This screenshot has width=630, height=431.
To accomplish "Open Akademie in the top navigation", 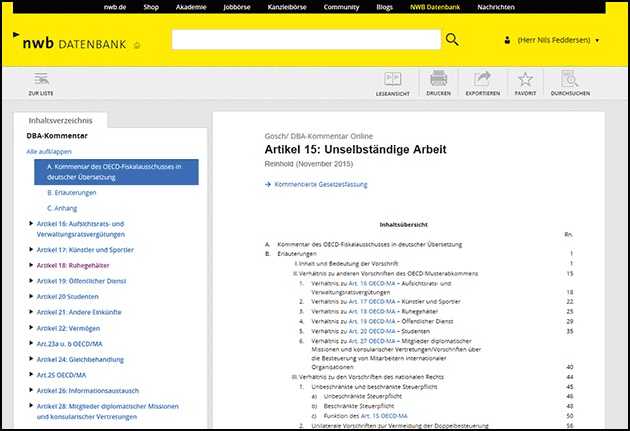I will [190, 6].
